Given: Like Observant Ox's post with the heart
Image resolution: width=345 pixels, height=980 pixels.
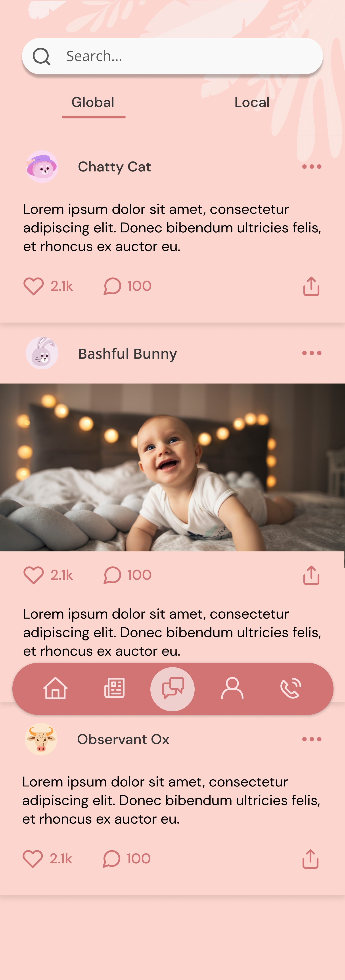Looking at the screenshot, I should pos(33,859).
